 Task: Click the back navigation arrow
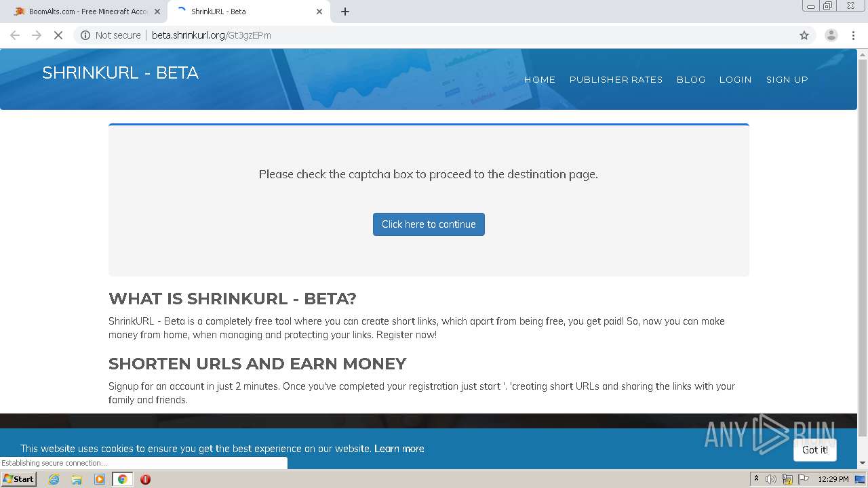(15, 35)
